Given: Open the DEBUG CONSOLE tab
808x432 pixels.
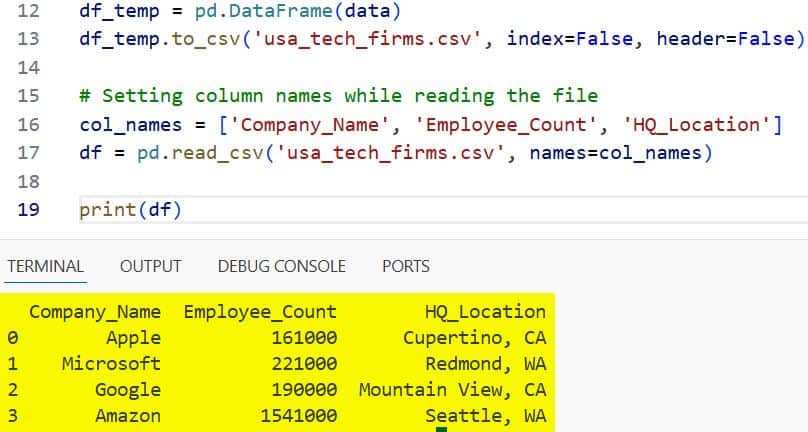Looking at the screenshot, I should [x=281, y=266].
